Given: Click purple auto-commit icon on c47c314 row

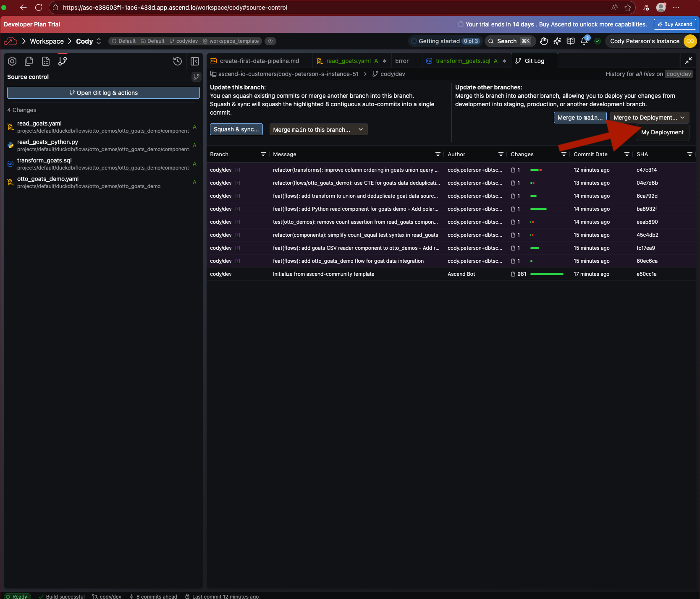Looking at the screenshot, I should point(238,170).
